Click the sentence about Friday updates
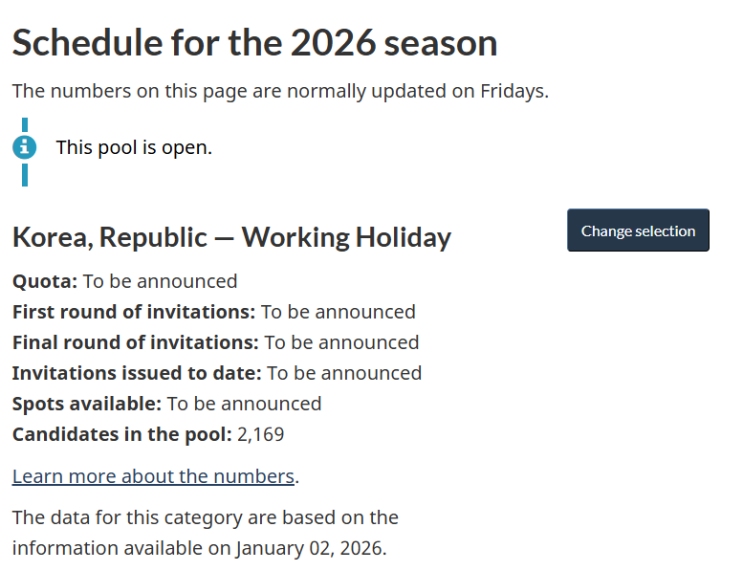This screenshot has width=743, height=571. (x=280, y=91)
